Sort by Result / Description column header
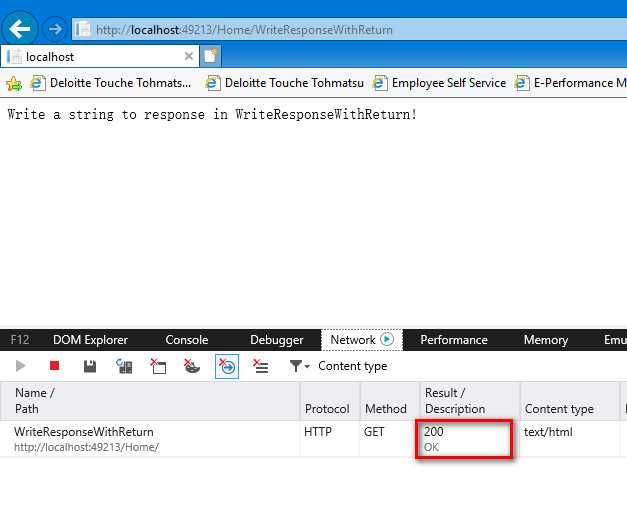The width and height of the screenshot is (627, 531). pyautogui.click(x=470, y=401)
